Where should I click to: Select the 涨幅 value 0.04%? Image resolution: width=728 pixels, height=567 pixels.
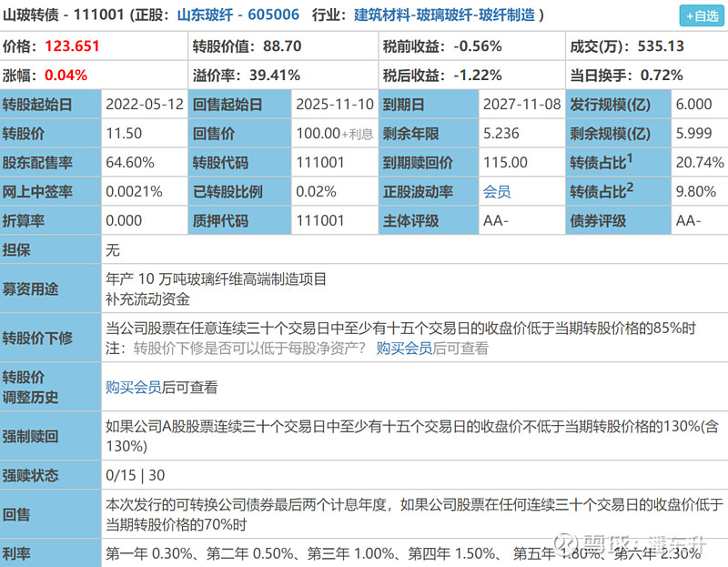66,75
